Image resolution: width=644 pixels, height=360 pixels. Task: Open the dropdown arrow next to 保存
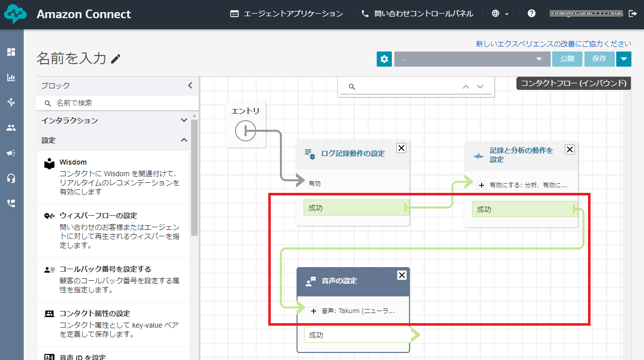pos(623,59)
